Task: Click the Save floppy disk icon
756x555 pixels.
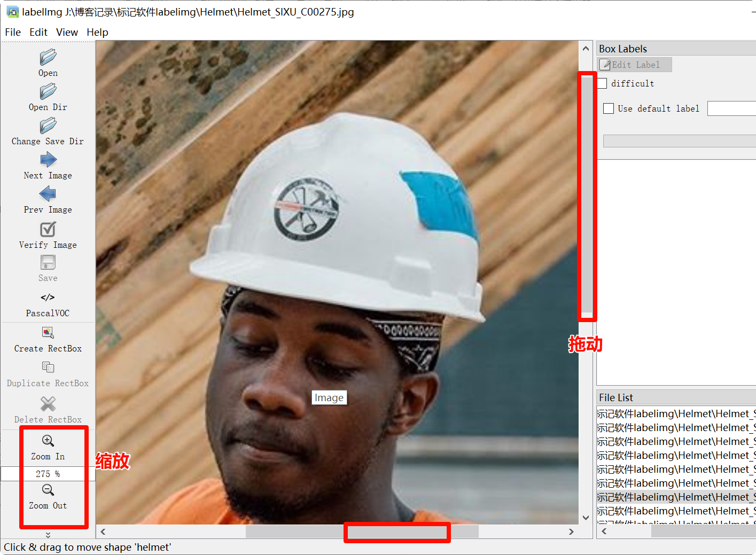Action: pyautogui.click(x=48, y=262)
